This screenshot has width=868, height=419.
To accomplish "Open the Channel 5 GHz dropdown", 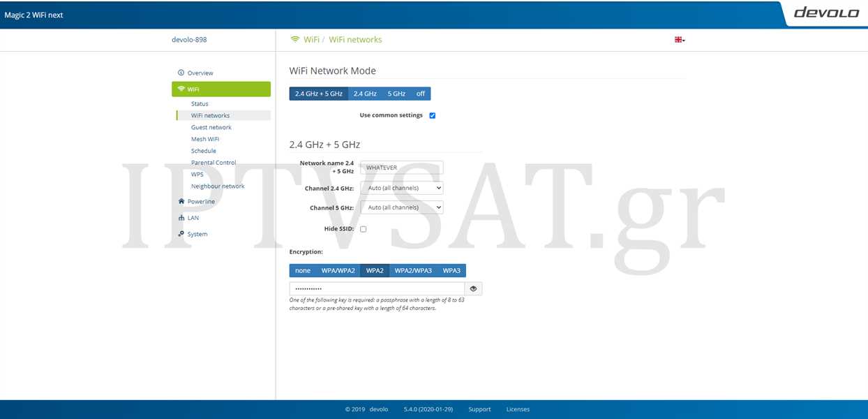I will 401,207.
